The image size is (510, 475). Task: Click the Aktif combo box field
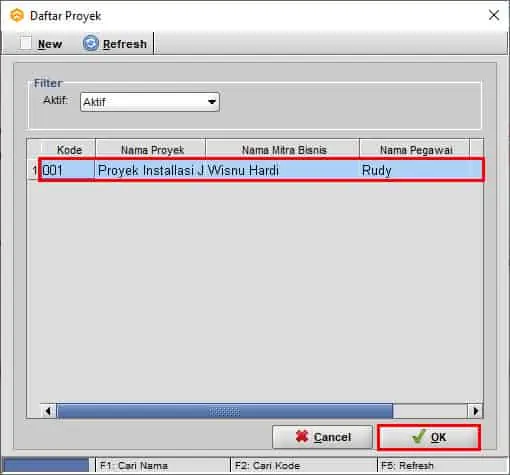150,102
